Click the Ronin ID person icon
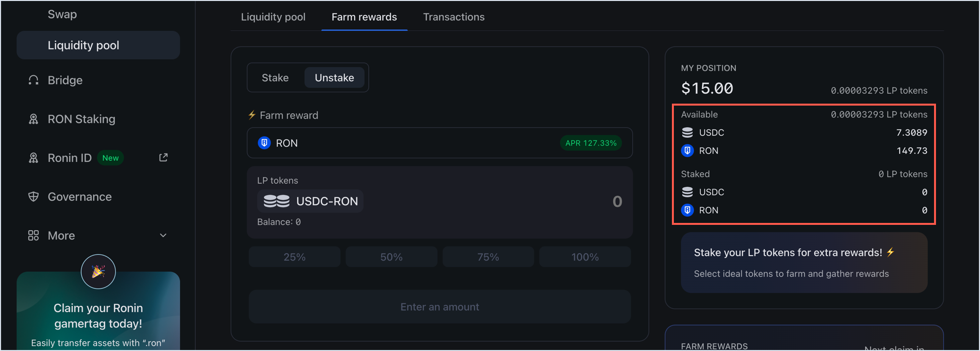This screenshot has height=351, width=980. coord(33,157)
